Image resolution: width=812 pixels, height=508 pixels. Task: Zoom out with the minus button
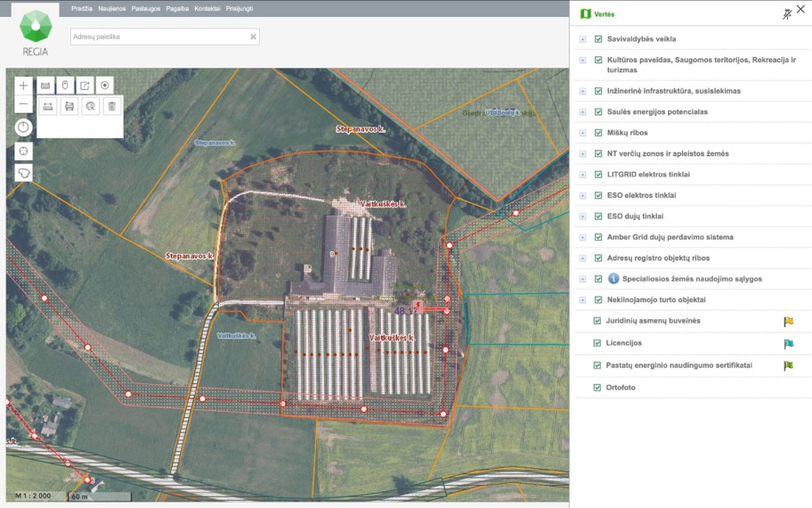[x=23, y=104]
